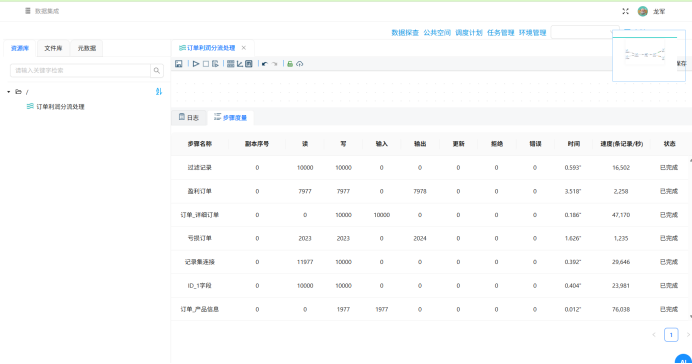Open the 环境管理 link

point(532,33)
